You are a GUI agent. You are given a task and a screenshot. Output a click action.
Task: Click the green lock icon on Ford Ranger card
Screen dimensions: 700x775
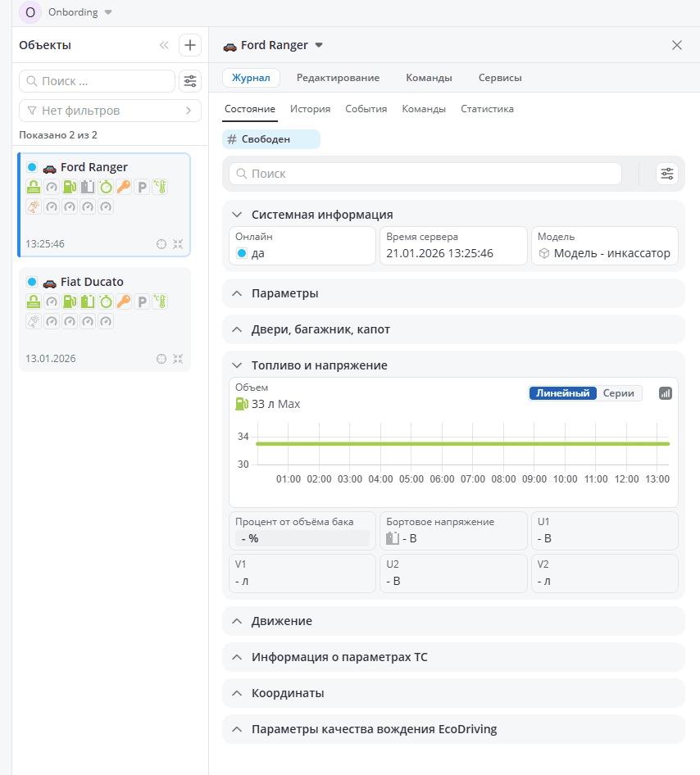(x=34, y=187)
